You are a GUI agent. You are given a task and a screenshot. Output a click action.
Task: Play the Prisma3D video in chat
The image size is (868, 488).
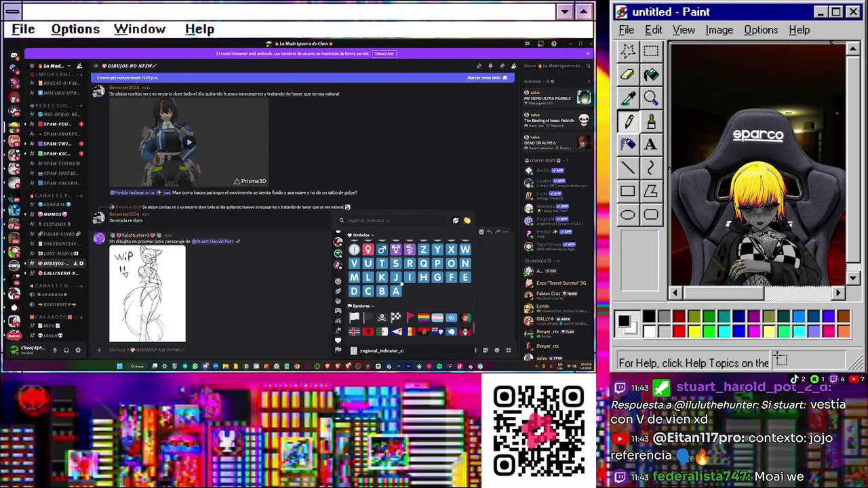pyautogui.click(x=189, y=142)
